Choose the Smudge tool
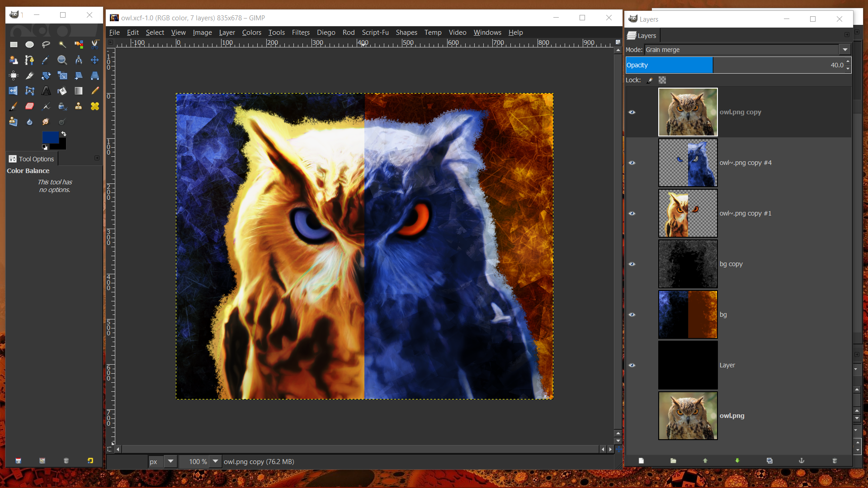 46,122
